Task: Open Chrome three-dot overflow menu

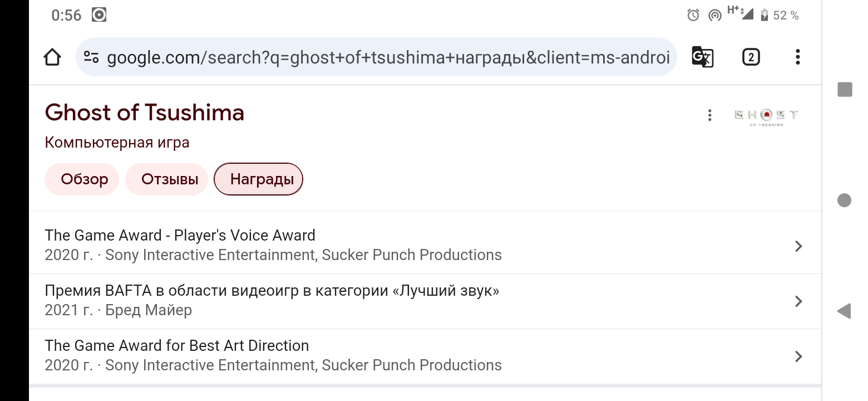Action: (797, 57)
